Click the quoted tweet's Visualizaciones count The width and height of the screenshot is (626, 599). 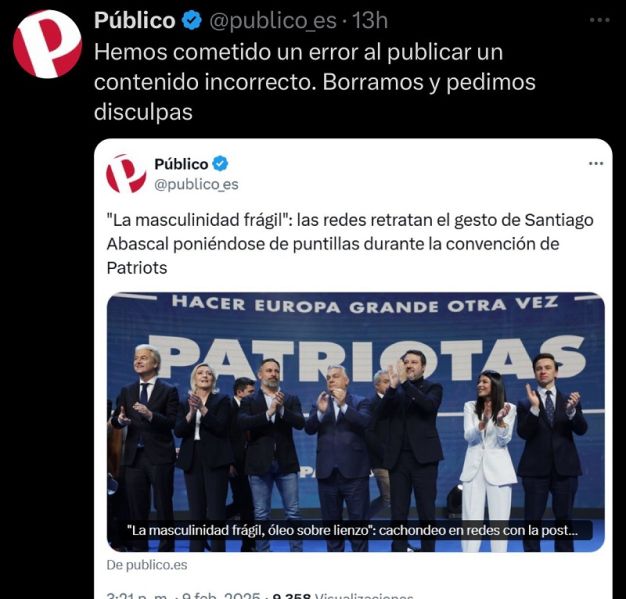tap(343, 596)
